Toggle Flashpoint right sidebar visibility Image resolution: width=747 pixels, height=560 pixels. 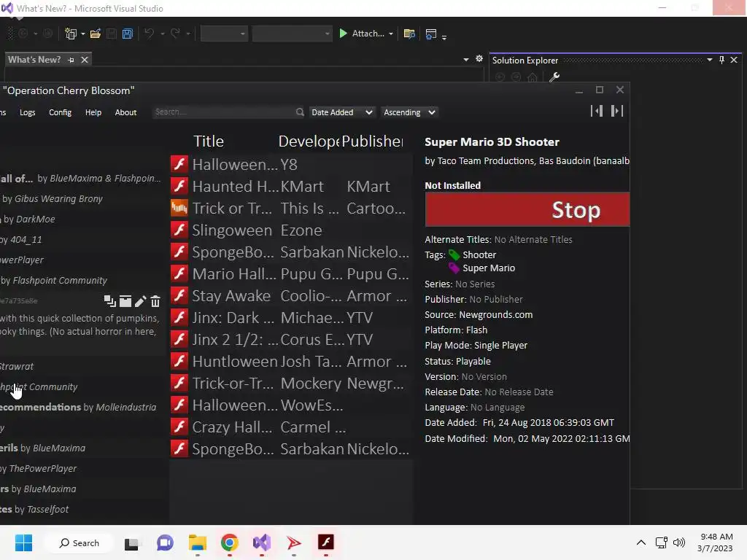click(x=617, y=111)
